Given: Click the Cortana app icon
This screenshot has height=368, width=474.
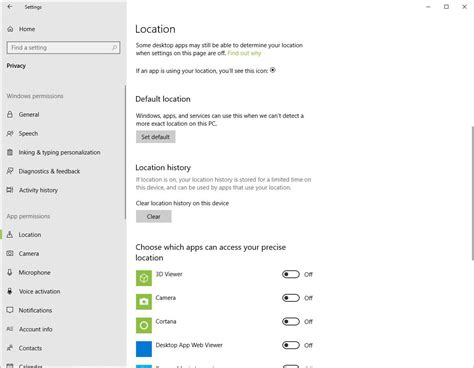Looking at the screenshot, I should 144,325.
